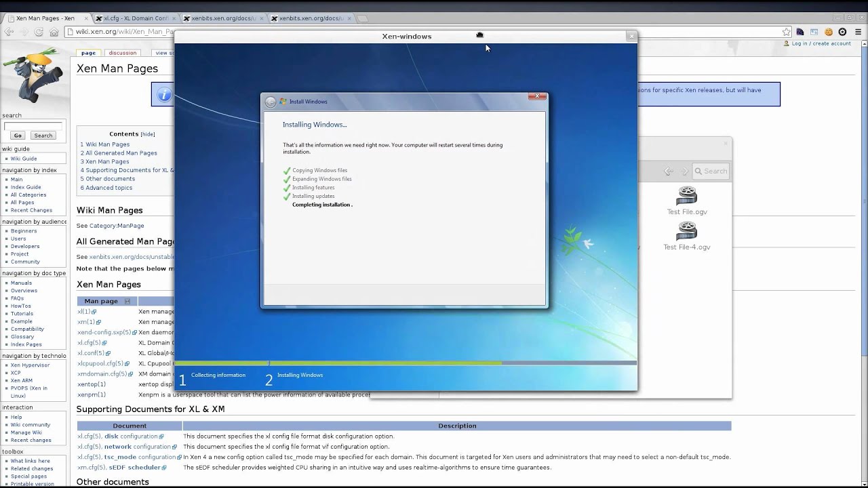This screenshot has height=488, width=868.
Task: Open Beginners sidebar link
Action: click(x=24, y=231)
